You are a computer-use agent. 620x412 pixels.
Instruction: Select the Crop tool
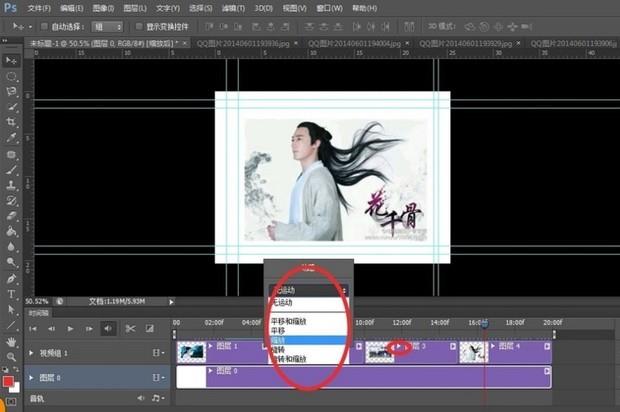[x=11, y=122]
